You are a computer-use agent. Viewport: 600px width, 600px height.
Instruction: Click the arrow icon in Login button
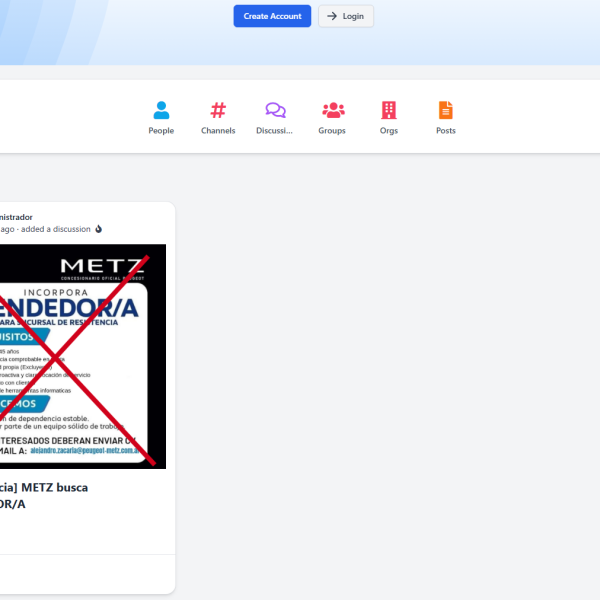[x=332, y=16]
